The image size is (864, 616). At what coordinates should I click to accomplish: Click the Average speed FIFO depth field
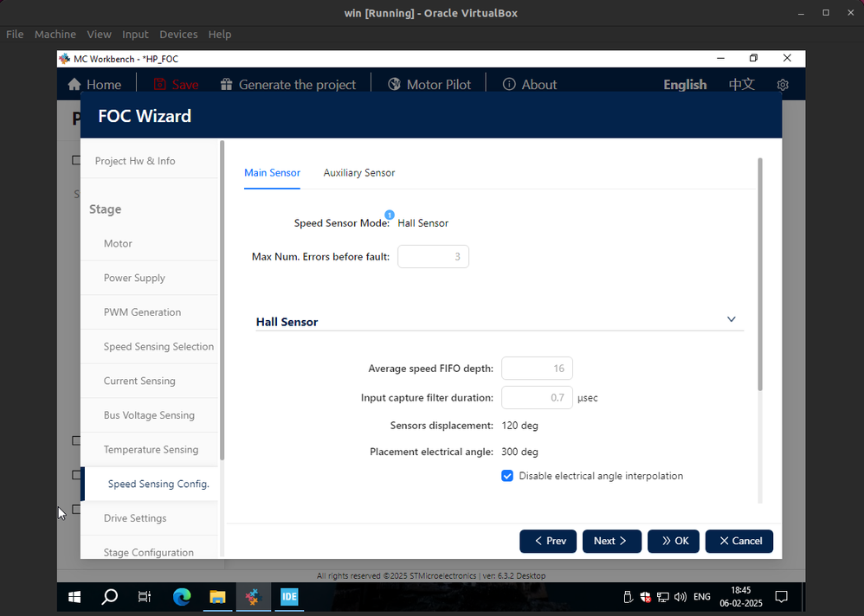click(537, 369)
